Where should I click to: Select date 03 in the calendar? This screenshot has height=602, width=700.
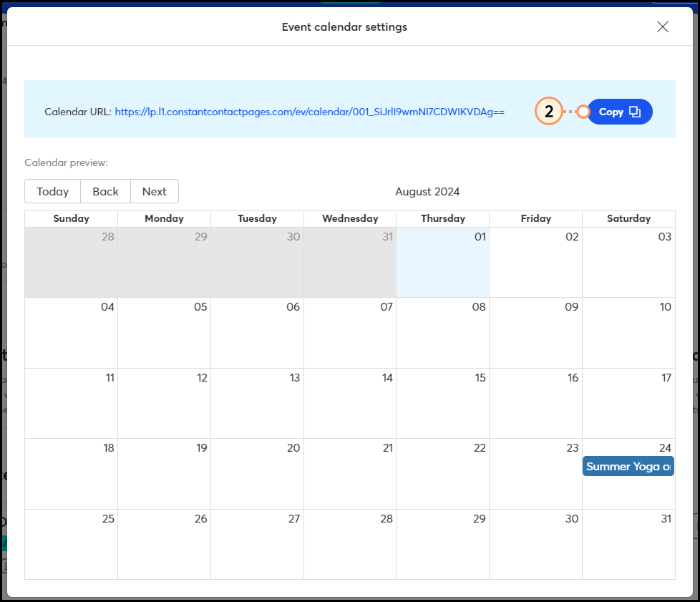point(665,237)
